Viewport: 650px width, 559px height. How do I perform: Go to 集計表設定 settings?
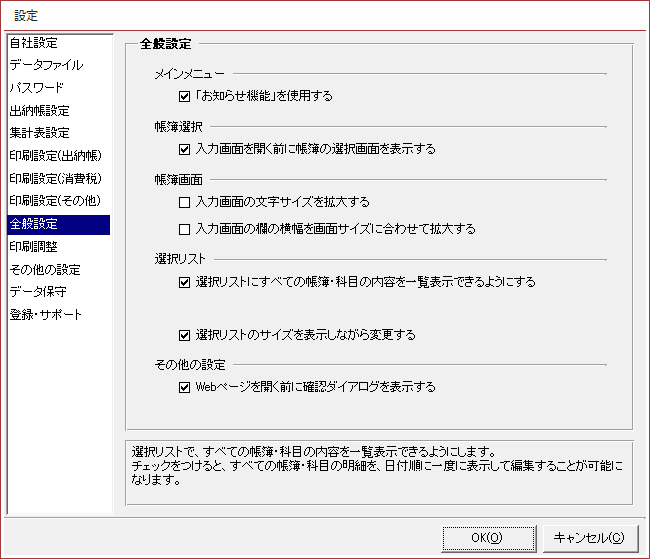pyautogui.click(x=40, y=133)
